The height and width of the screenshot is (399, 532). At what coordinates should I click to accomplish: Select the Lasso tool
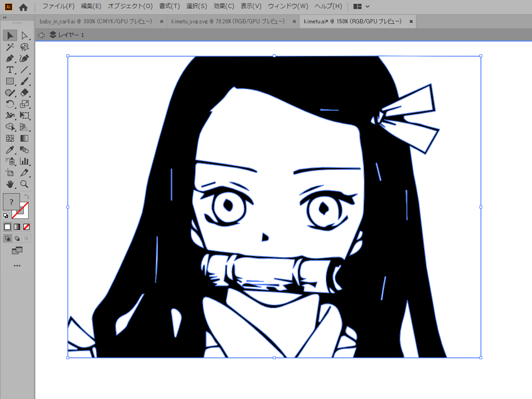[x=24, y=47]
